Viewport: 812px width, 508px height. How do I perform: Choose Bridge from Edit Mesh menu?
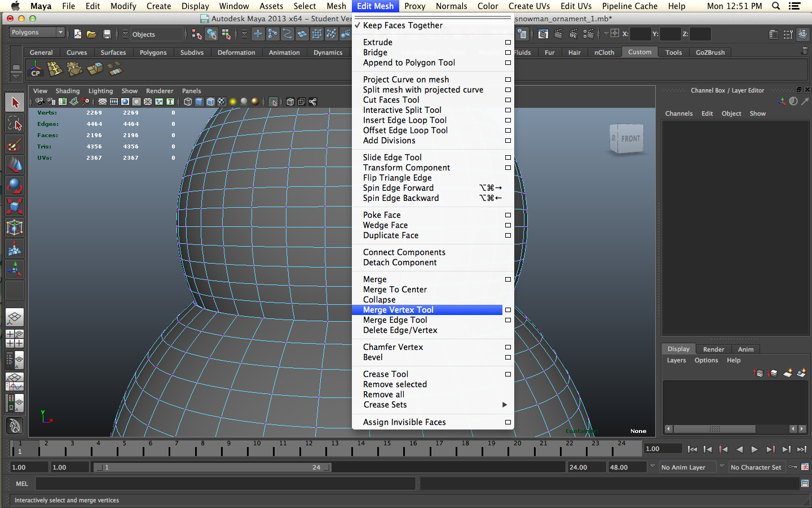point(375,52)
